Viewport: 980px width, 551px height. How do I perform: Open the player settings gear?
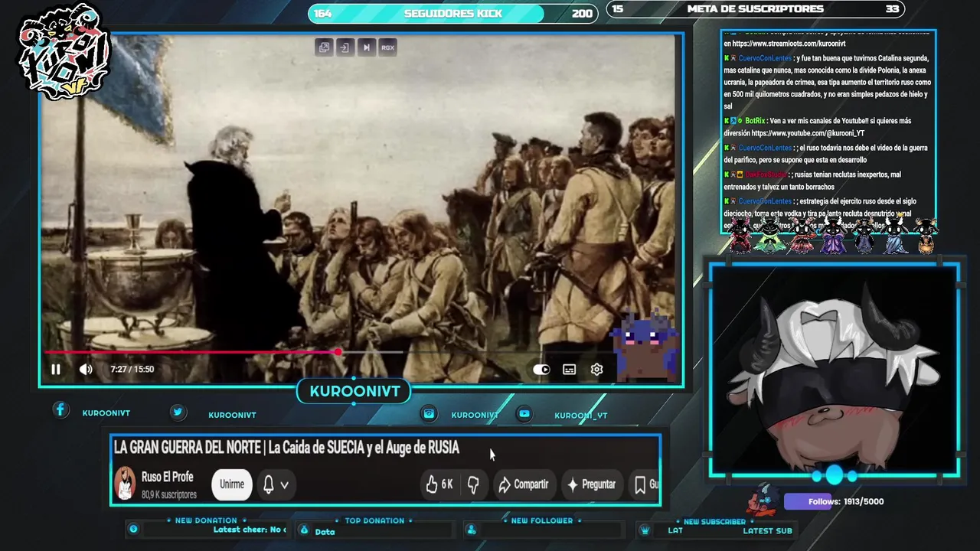pyautogui.click(x=597, y=370)
